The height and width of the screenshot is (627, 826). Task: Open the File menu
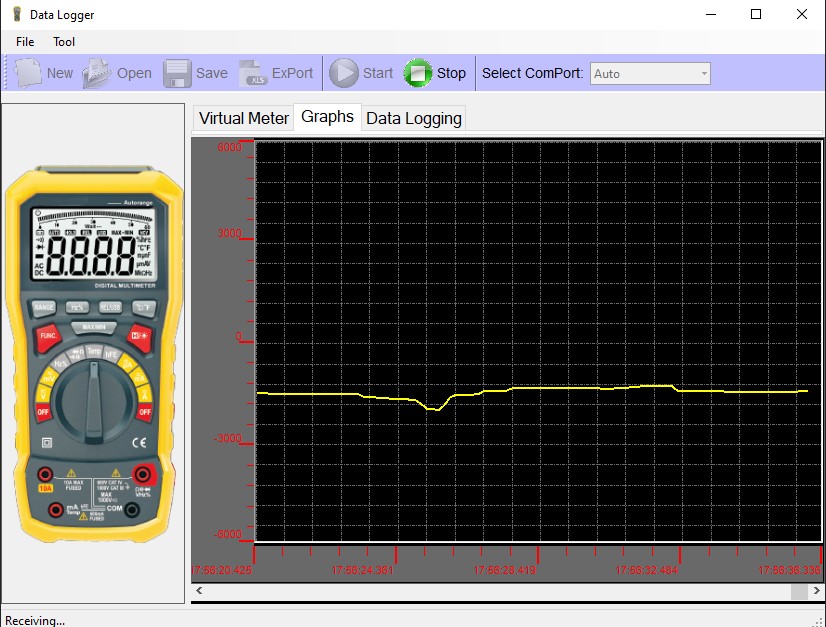[25, 42]
